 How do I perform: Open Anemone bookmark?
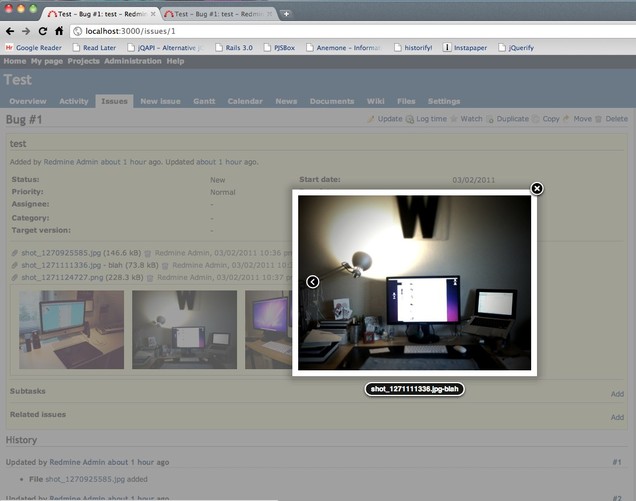(x=344, y=48)
